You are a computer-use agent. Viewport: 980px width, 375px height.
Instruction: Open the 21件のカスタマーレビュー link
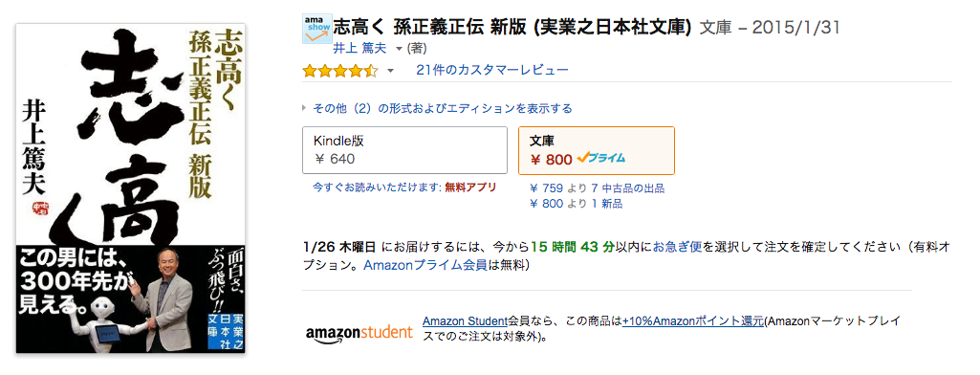point(492,70)
